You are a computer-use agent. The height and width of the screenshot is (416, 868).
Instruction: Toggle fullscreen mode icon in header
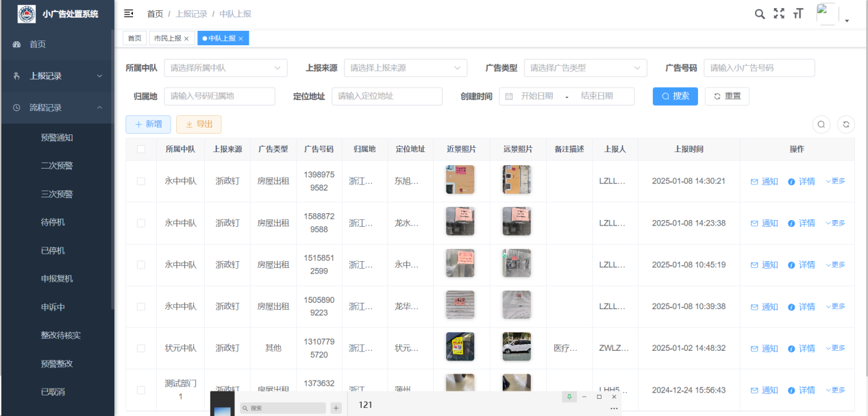tap(779, 14)
